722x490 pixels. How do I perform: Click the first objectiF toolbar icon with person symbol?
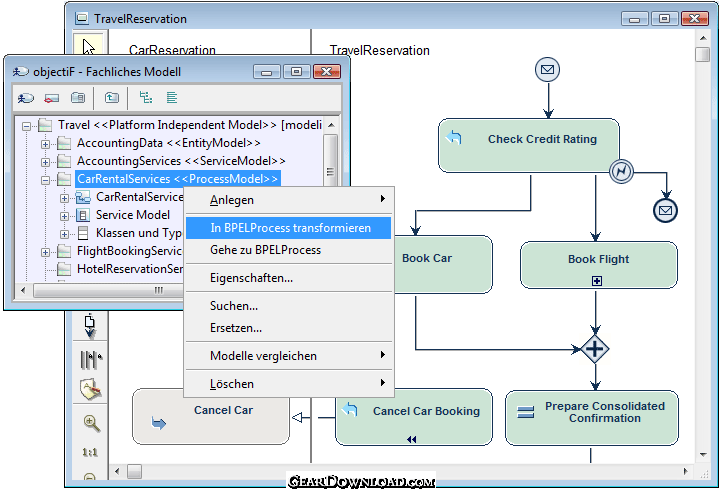(x=26, y=98)
